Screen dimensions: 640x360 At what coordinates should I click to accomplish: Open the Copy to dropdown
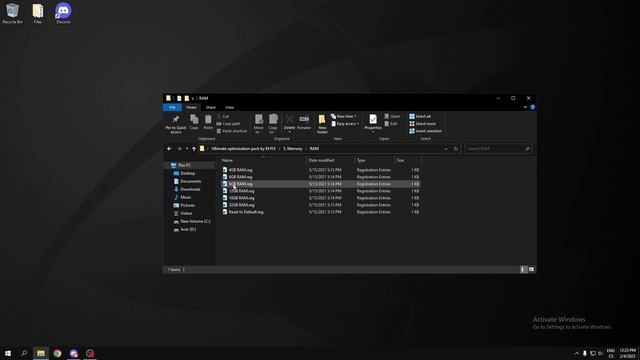coord(273,124)
